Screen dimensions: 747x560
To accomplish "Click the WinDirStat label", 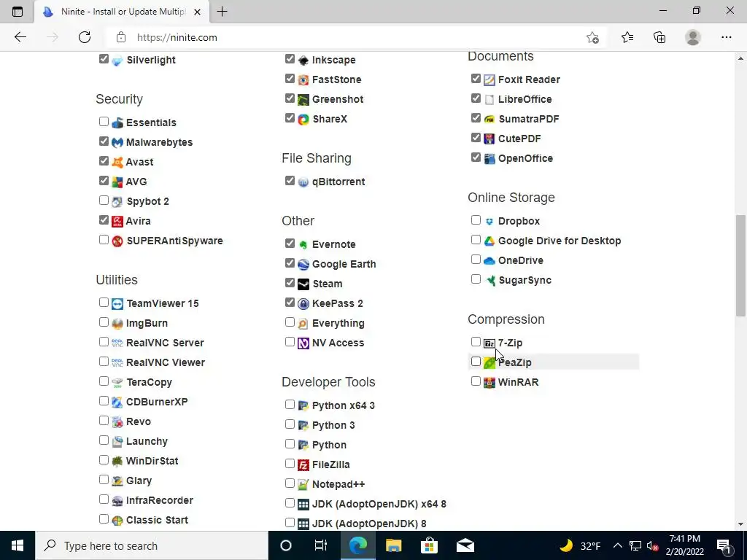I will [152, 461].
